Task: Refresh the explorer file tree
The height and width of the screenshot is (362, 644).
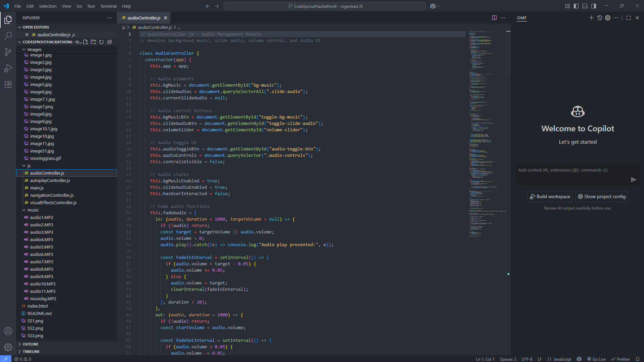Action: 101,42
